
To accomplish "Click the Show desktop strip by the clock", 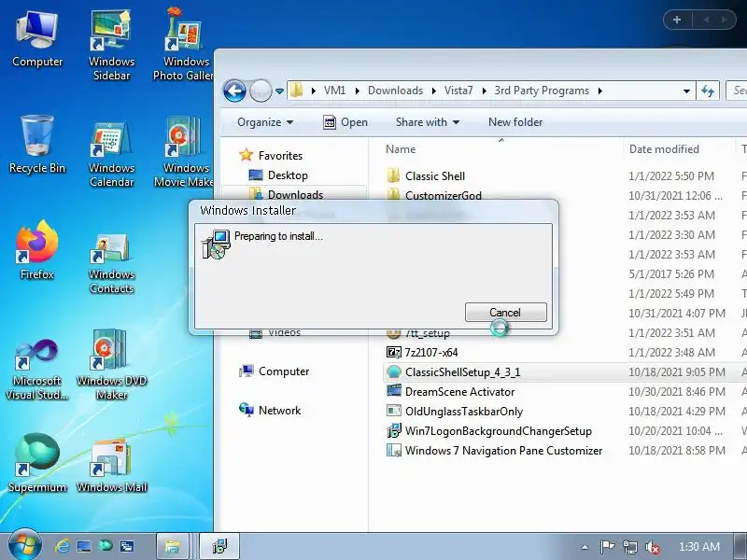I will tap(740, 546).
